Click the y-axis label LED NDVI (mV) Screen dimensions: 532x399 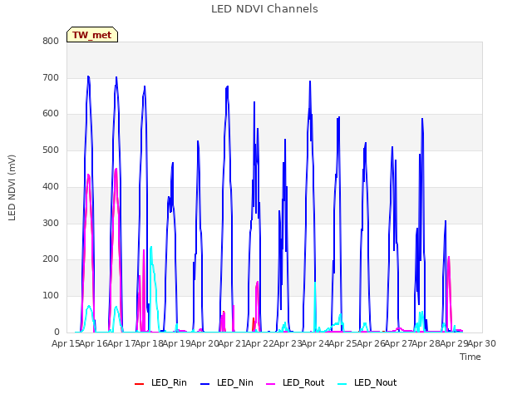point(12,187)
